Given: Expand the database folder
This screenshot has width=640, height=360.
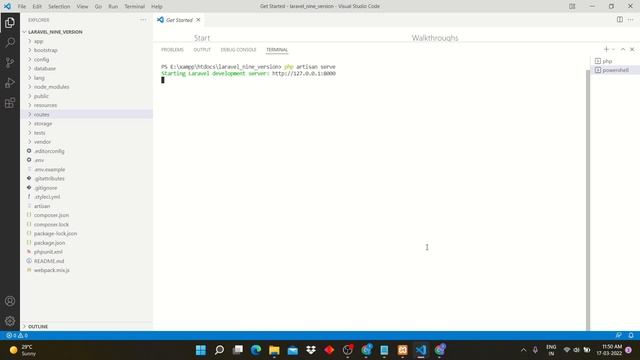Looking at the screenshot, I should pos(87,69).
